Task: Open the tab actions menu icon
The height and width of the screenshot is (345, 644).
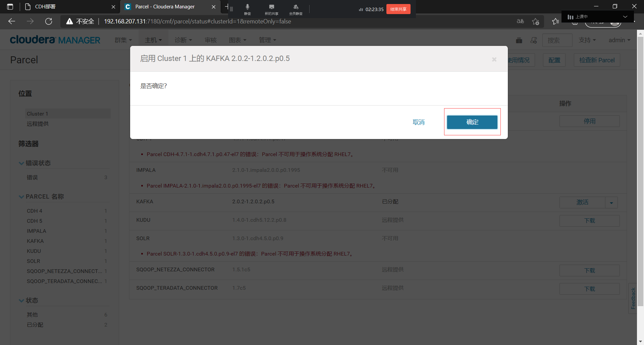Action: [10, 7]
